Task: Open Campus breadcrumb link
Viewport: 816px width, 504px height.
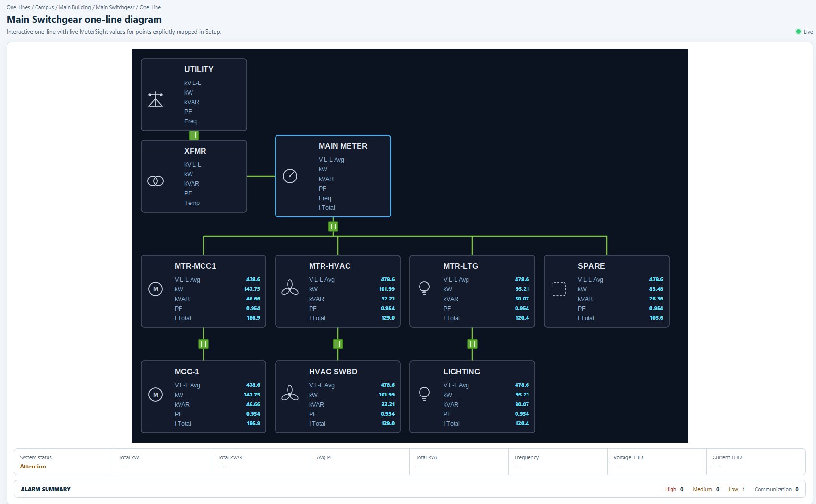Action: point(45,7)
